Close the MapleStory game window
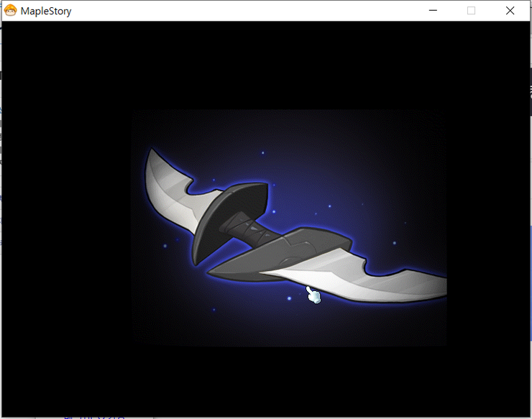The image size is (532, 419). pos(510,11)
